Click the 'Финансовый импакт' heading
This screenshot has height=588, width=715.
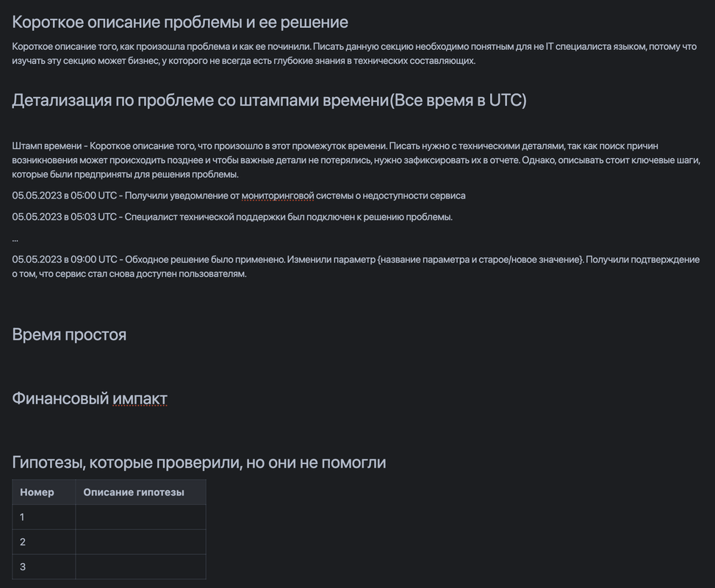pos(90,398)
